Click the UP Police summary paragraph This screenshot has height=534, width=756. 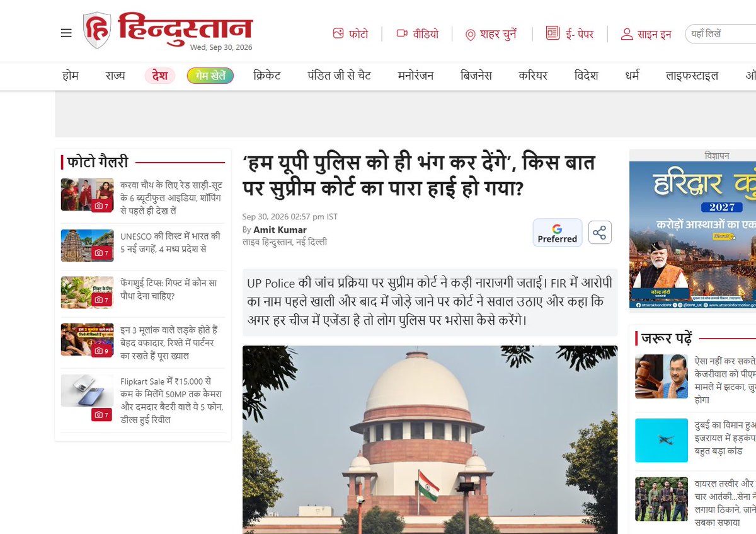(x=430, y=302)
